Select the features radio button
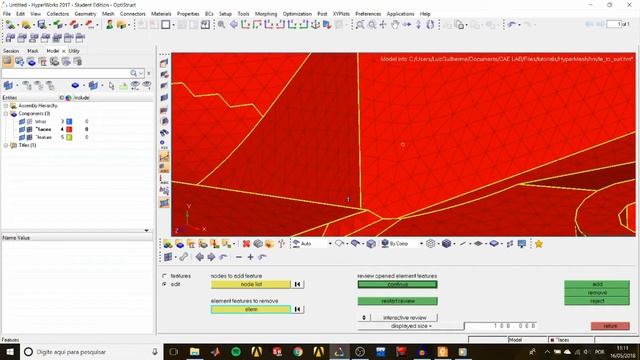This screenshot has height=360, width=640. tap(164, 276)
